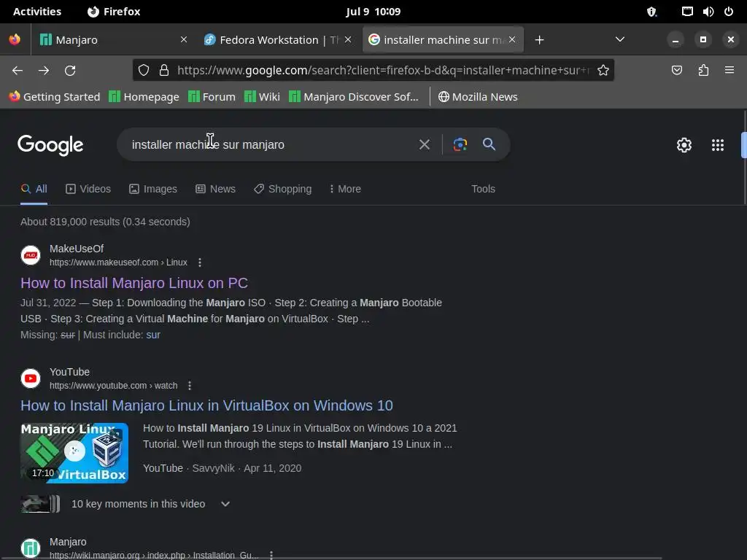Switch to the Videos results tab
747x560 pixels.
[88, 189]
